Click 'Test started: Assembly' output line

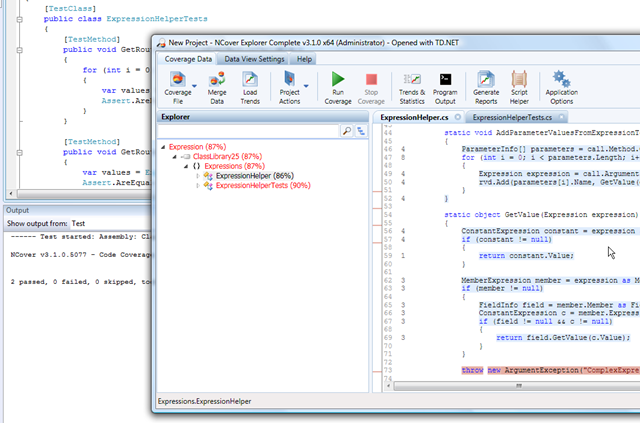[x=81, y=237]
